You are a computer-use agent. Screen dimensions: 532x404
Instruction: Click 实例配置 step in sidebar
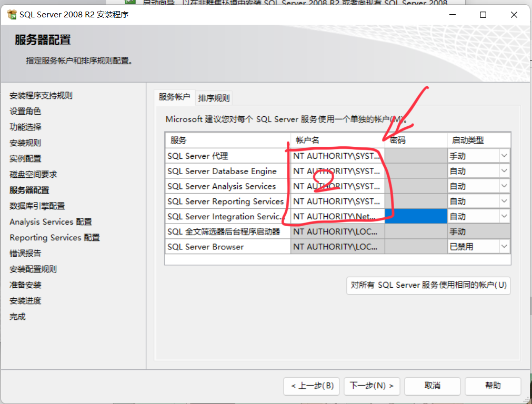(x=25, y=159)
